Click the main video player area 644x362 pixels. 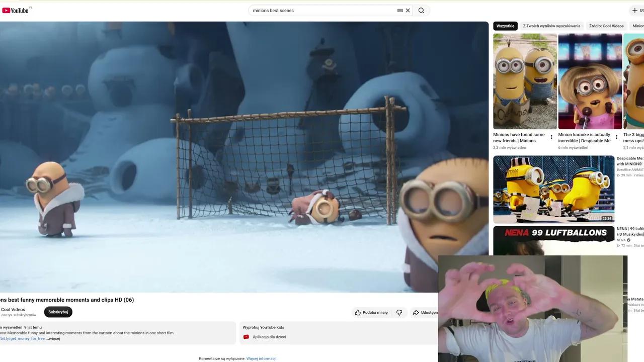(x=244, y=157)
